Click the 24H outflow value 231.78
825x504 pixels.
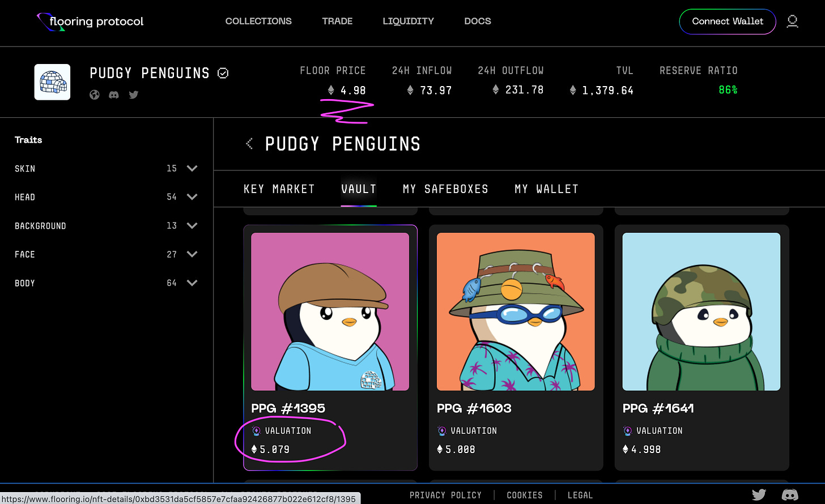pos(524,90)
